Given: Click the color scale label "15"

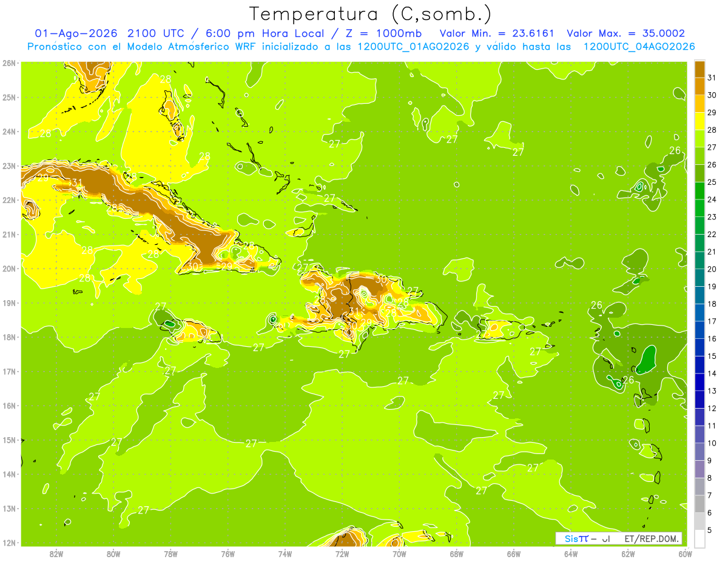Looking at the screenshot, I should [712, 356].
